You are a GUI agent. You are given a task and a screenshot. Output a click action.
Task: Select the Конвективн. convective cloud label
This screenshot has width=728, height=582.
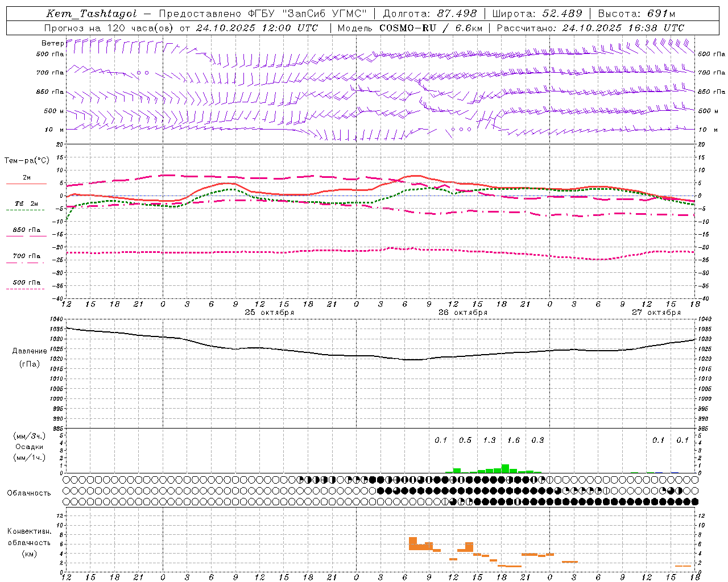[x=29, y=531]
